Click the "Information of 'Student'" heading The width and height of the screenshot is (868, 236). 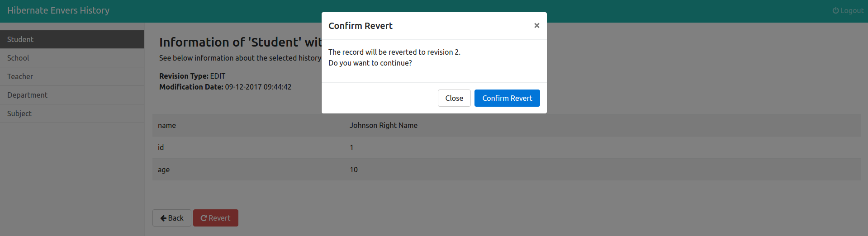click(x=240, y=42)
